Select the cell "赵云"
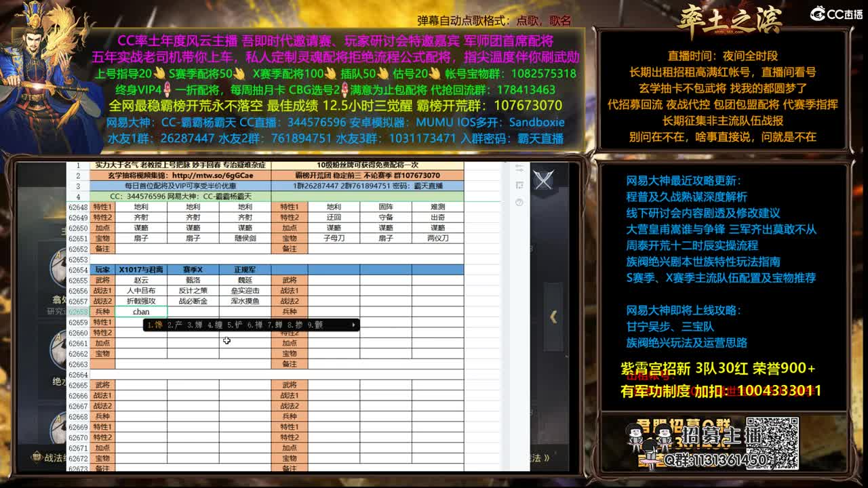 [141, 280]
